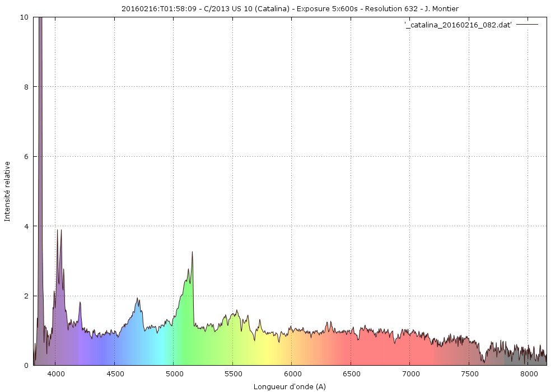Click the tip of the green peak near 5150
Screen dimensions: 560x392
point(192,252)
